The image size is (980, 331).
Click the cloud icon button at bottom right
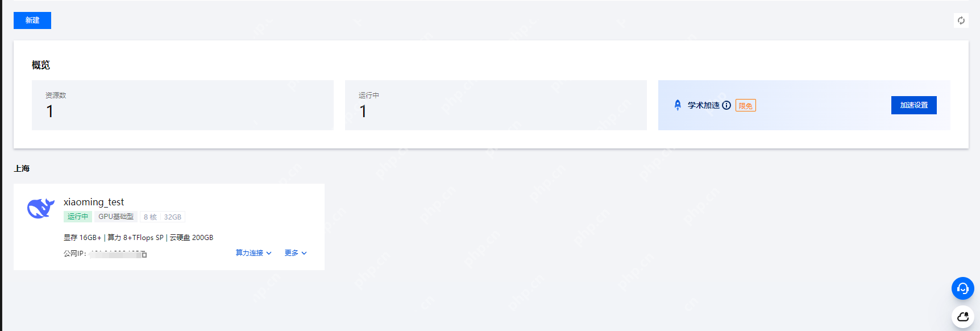point(962,317)
